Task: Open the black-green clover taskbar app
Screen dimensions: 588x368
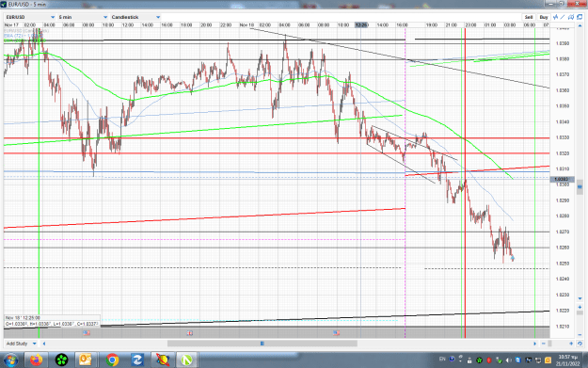Action: [x=61, y=360]
